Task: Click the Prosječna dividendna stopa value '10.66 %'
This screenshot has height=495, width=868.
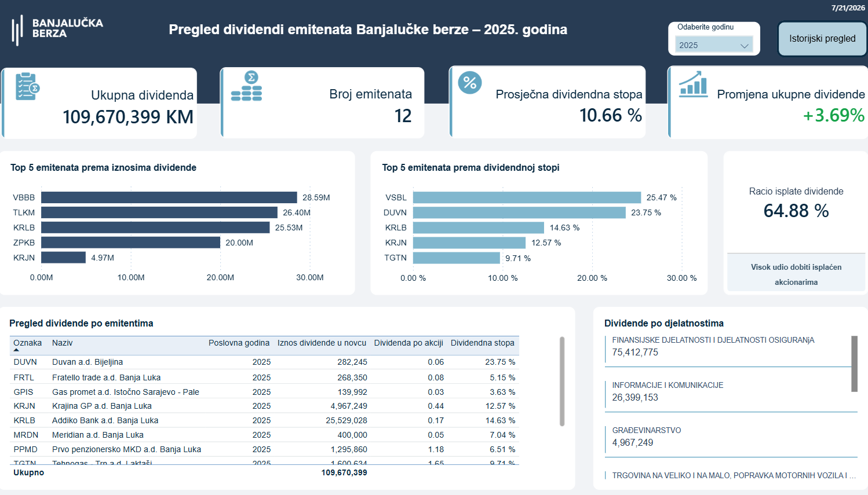Action: (611, 116)
